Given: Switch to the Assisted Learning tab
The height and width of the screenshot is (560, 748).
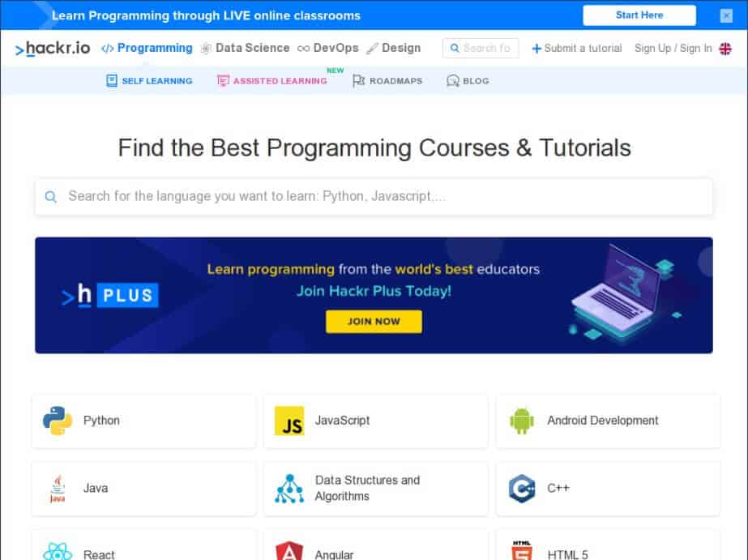Looking at the screenshot, I should (x=272, y=80).
